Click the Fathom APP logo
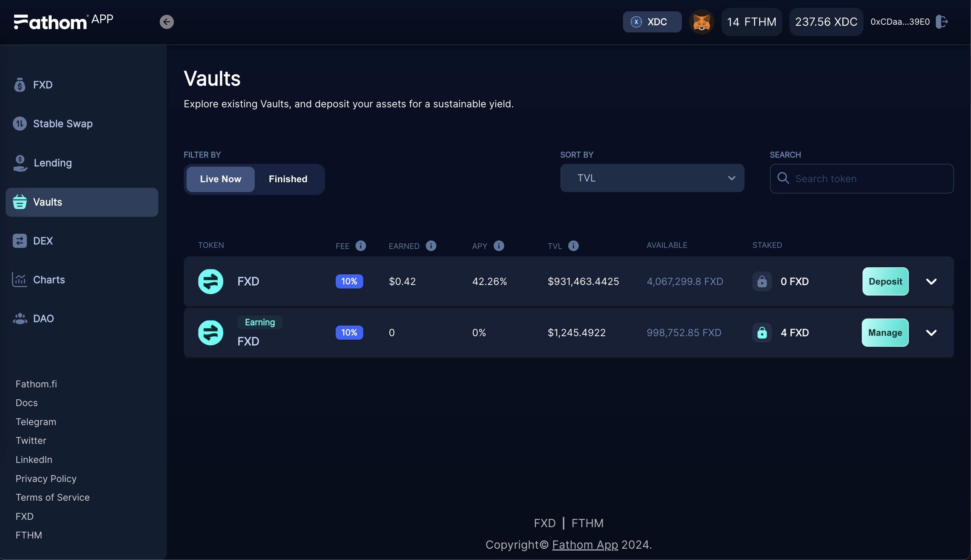This screenshot has width=971, height=560. click(x=64, y=22)
